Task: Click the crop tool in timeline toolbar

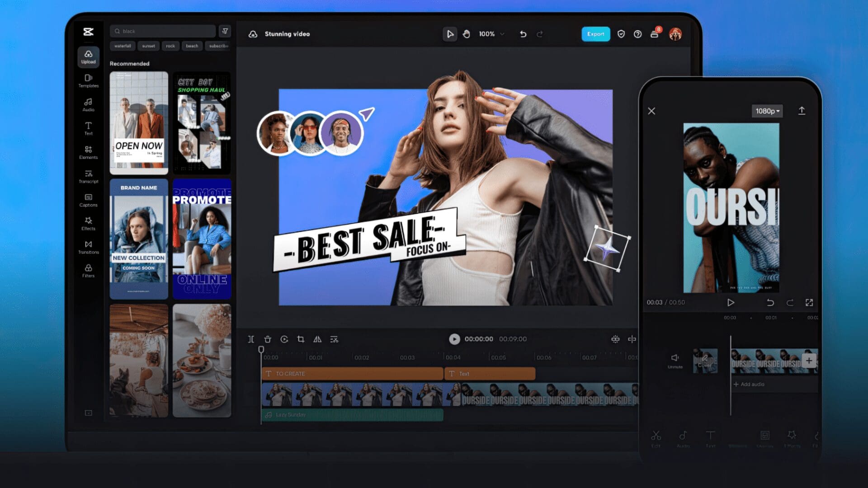Action: click(301, 339)
